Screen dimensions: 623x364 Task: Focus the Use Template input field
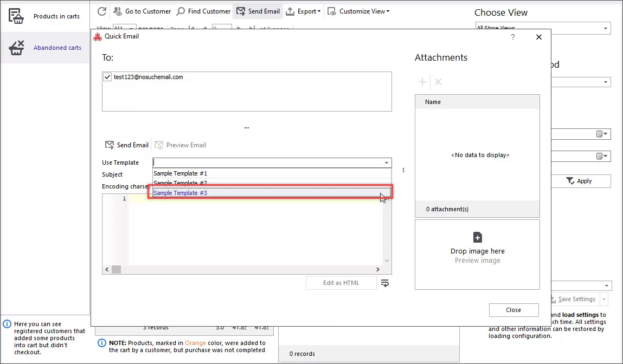tap(267, 162)
